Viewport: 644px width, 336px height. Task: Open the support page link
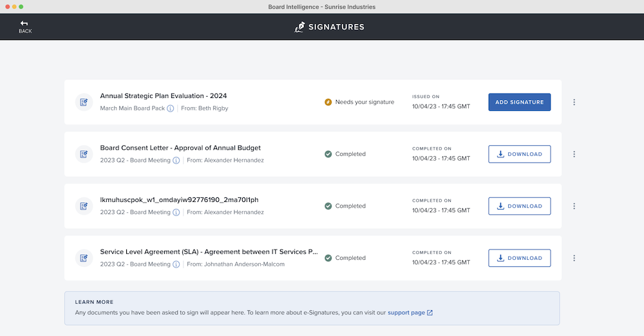click(406, 313)
